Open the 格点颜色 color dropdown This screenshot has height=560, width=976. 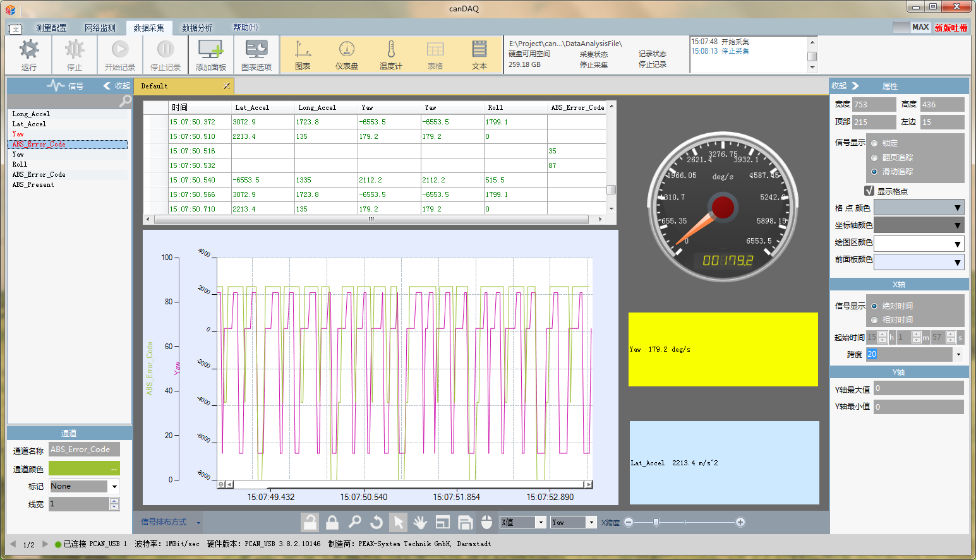[x=957, y=208]
